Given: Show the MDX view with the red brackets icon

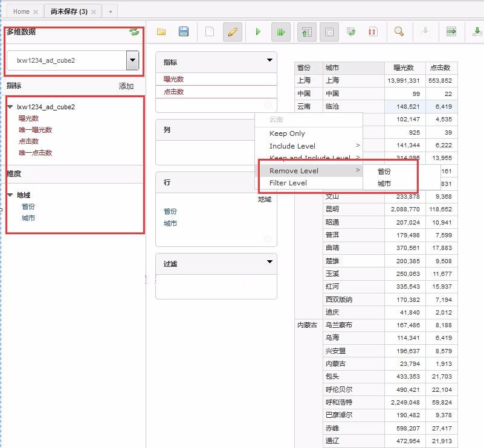Looking at the screenshot, I should [x=373, y=32].
